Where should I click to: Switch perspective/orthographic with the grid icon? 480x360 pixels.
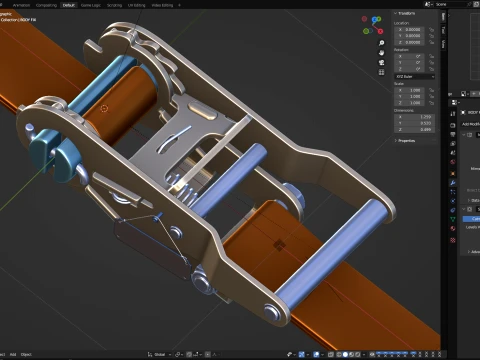pos(381,72)
